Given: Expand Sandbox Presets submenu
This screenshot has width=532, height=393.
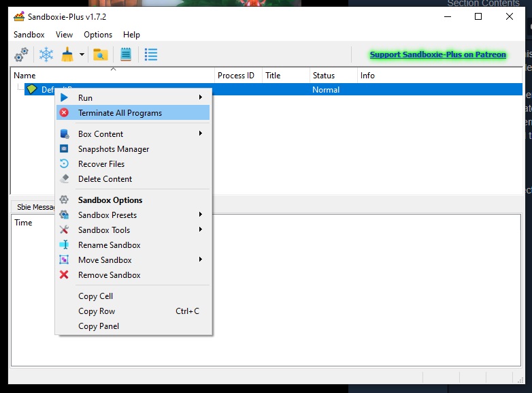Looking at the screenshot, I should [x=133, y=215].
